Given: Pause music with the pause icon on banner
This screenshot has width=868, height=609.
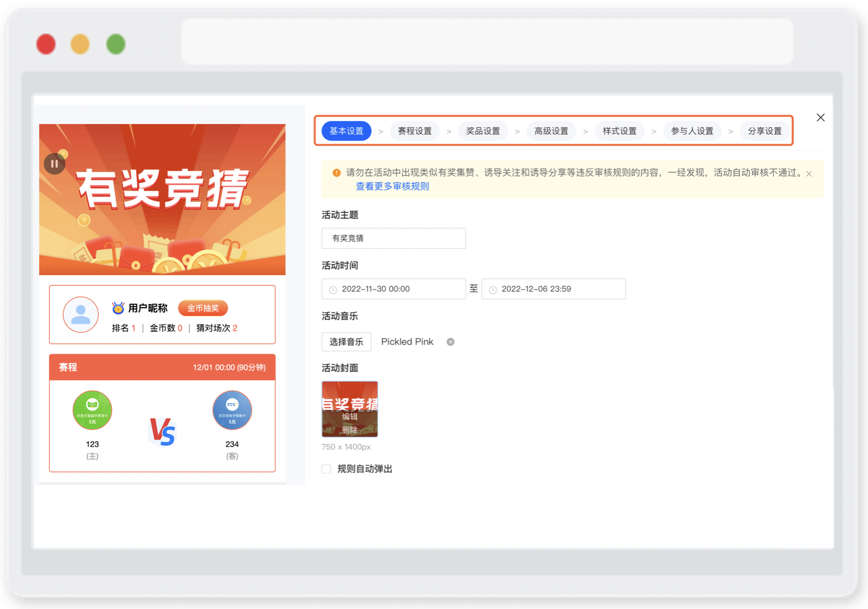Looking at the screenshot, I should pos(55,164).
